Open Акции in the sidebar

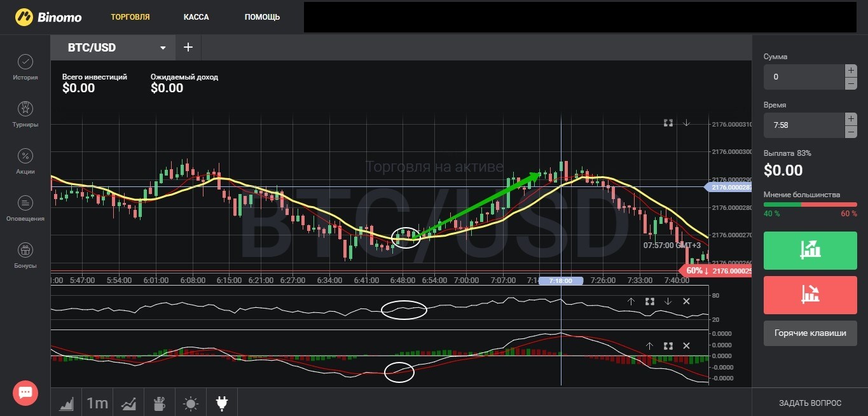pyautogui.click(x=25, y=162)
